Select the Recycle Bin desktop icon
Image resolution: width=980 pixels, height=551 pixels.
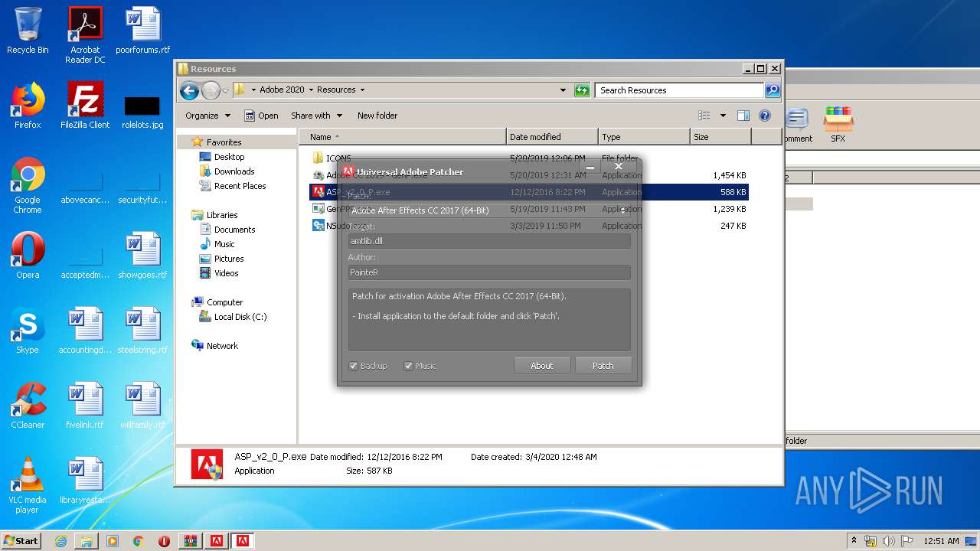coord(28,31)
